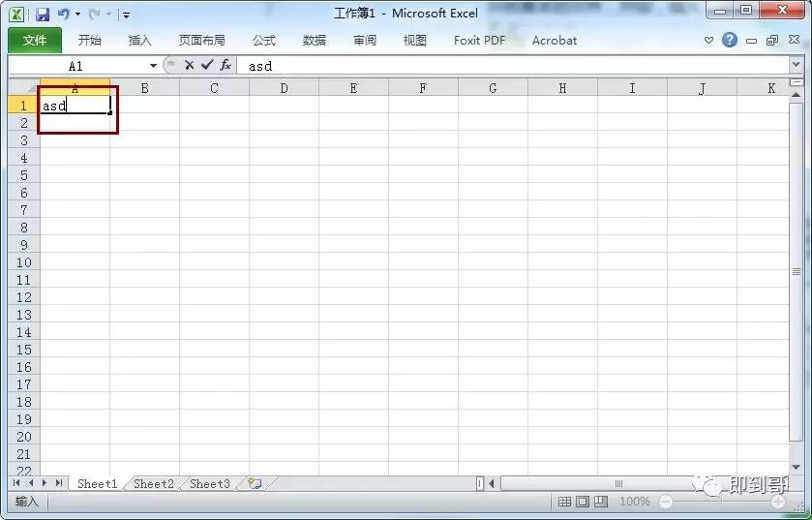Viewport: 812px width, 520px height.
Task: Switch to Normal view in status bar
Action: click(x=564, y=502)
